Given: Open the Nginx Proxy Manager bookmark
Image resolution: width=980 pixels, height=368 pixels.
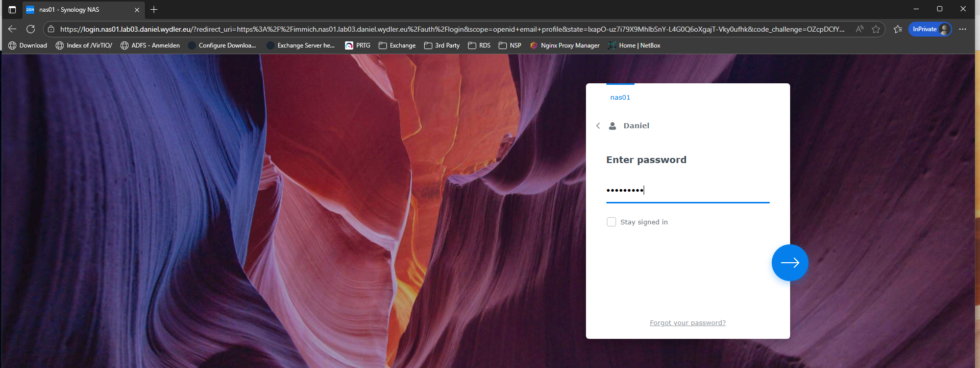Looking at the screenshot, I should click(x=565, y=45).
